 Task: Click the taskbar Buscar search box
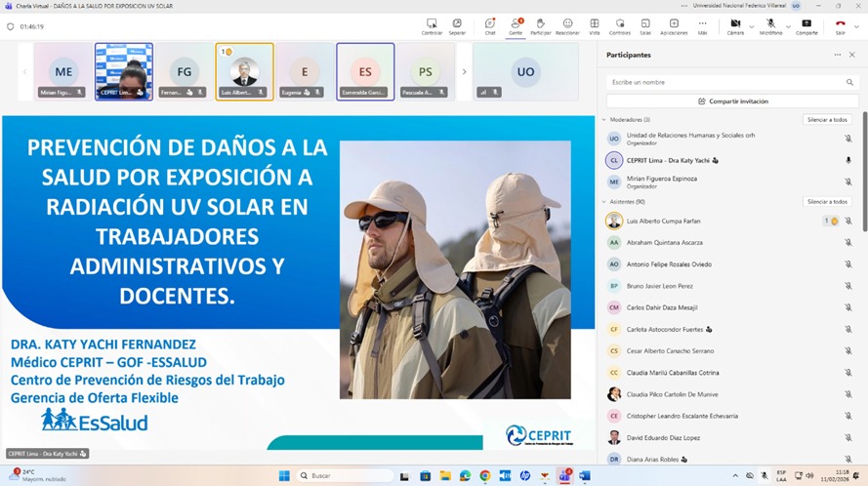pos(345,475)
